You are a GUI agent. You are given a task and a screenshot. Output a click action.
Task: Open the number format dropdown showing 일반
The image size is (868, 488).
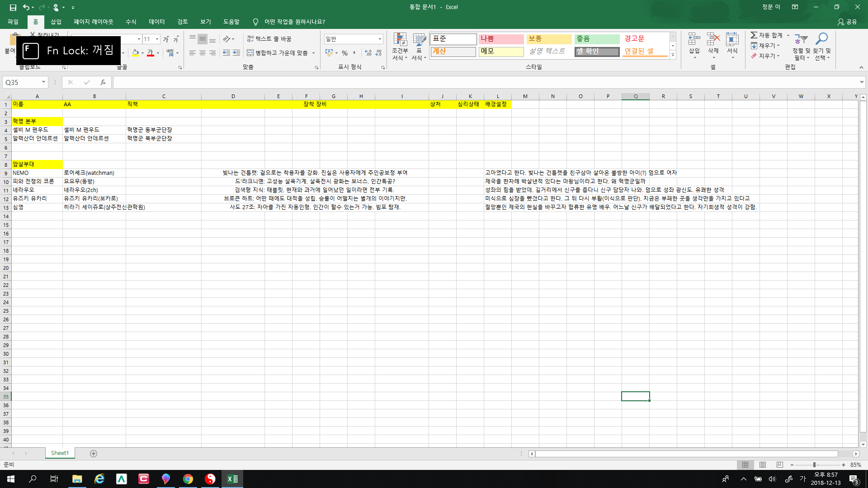click(x=380, y=39)
